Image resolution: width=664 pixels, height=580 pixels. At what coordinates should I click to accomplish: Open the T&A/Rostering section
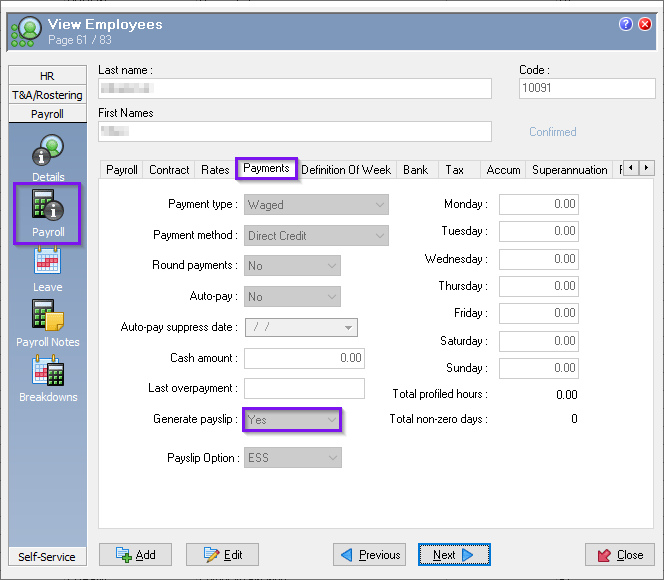pyautogui.click(x=47, y=95)
